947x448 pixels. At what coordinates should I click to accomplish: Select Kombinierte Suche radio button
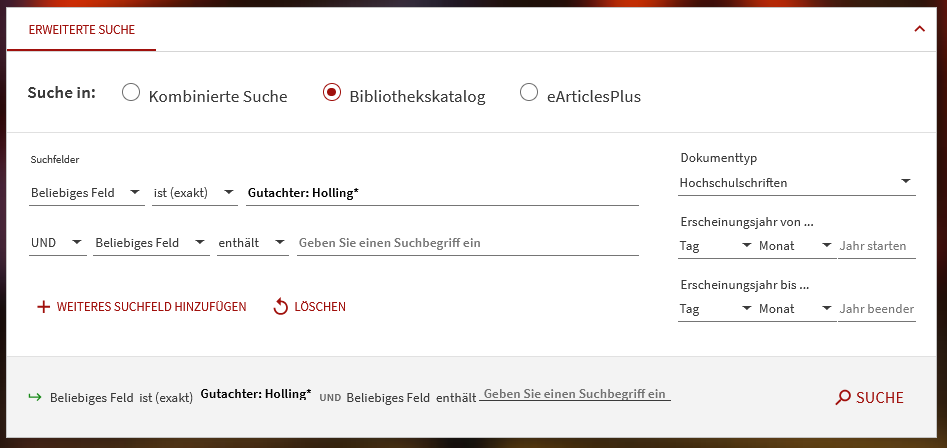point(131,93)
